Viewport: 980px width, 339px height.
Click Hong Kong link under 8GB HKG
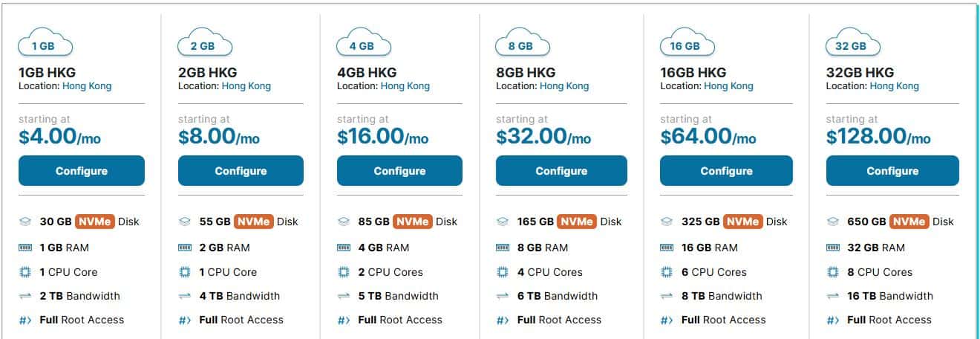pyautogui.click(x=563, y=85)
